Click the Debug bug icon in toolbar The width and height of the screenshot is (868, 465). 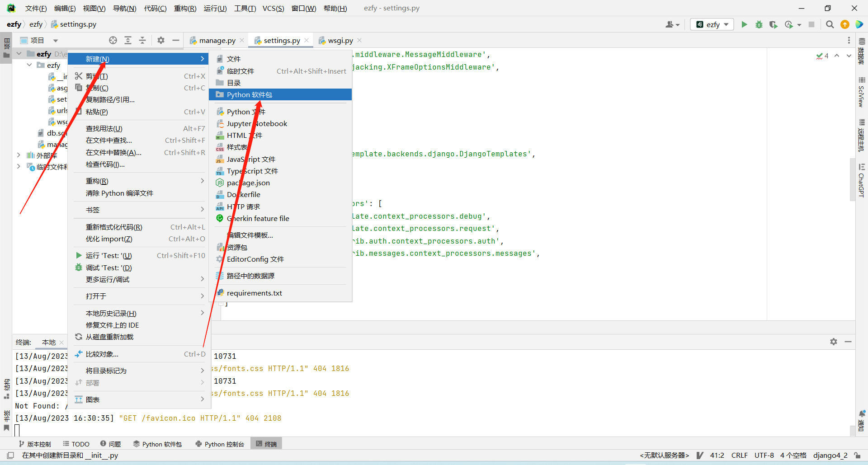tap(759, 24)
